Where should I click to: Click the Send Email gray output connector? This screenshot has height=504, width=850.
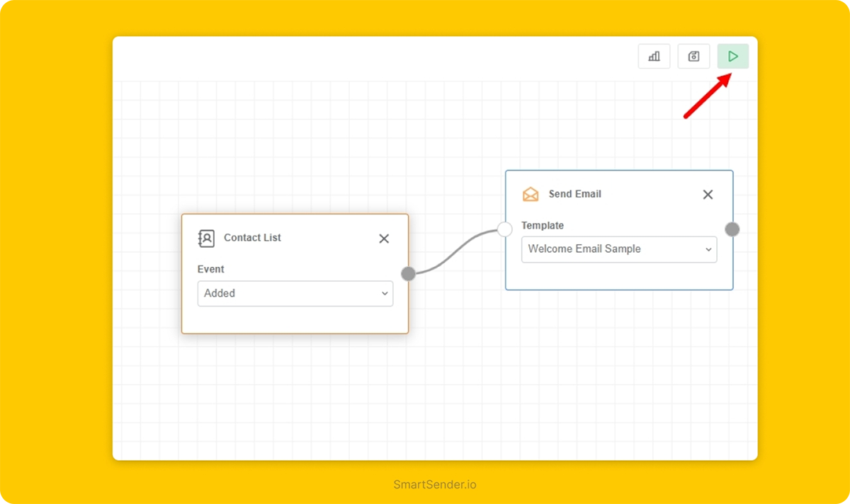(732, 229)
